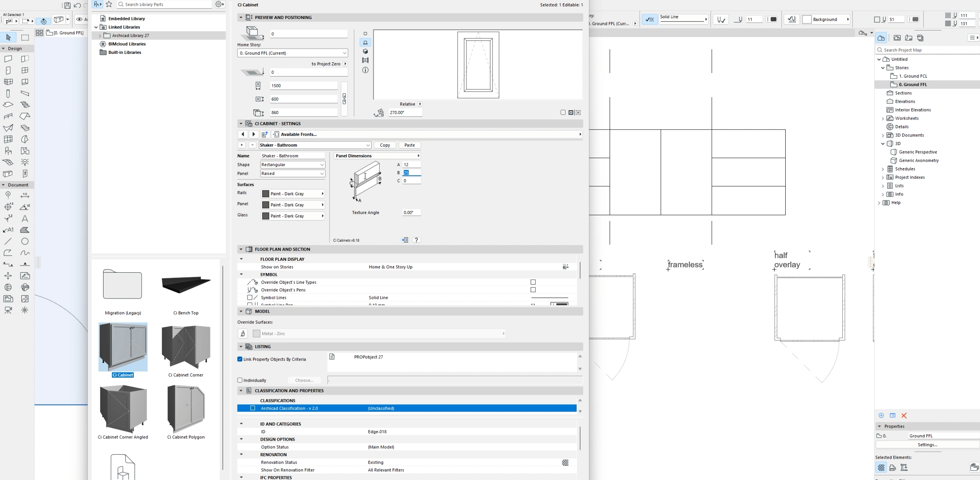This screenshot has height=480, width=980.
Task: Click the Paste button
Action: pyautogui.click(x=409, y=145)
